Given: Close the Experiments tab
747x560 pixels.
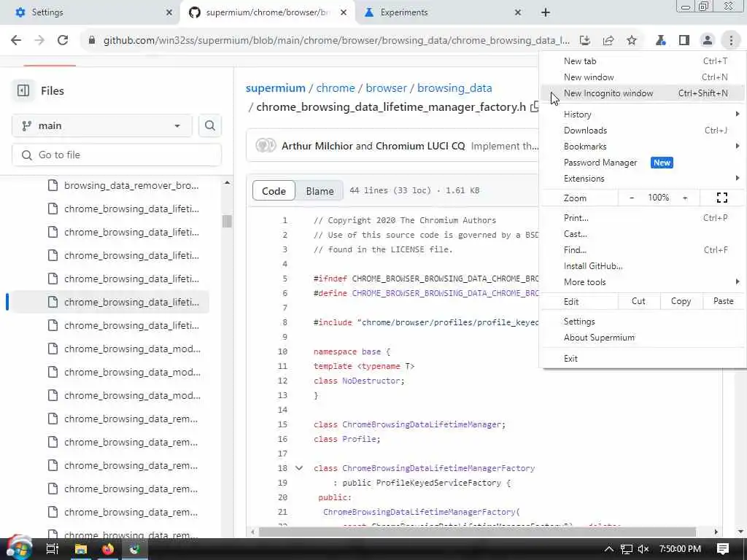Looking at the screenshot, I should click(x=518, y=12).
